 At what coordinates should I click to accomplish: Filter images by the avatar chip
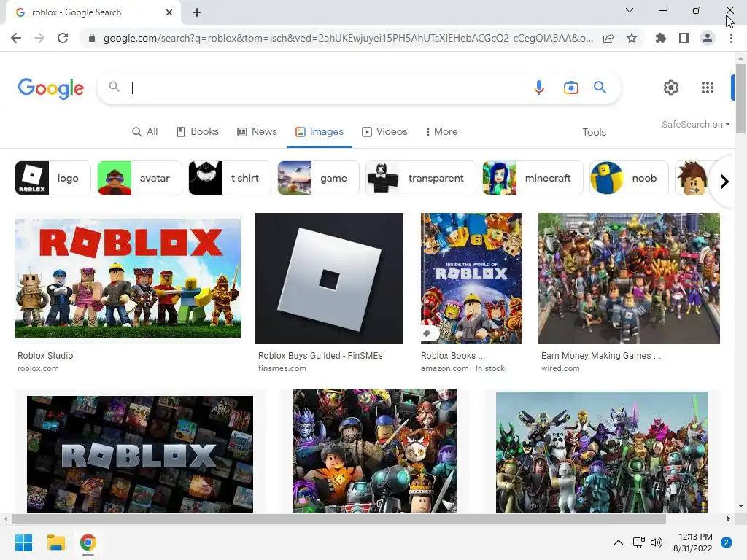(x=139, y=178)
